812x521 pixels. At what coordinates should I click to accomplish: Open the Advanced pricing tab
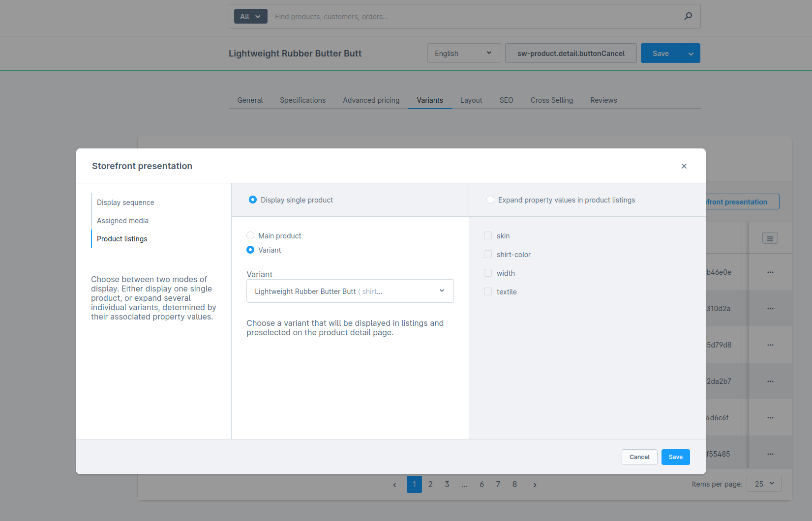371,100
